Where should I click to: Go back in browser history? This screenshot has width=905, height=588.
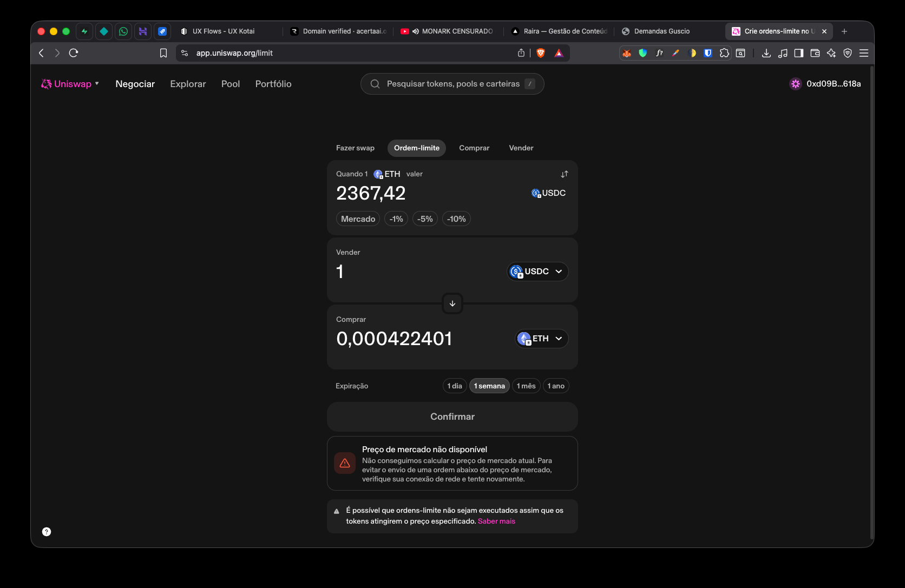pyautogui.click(x=41, y=53)
